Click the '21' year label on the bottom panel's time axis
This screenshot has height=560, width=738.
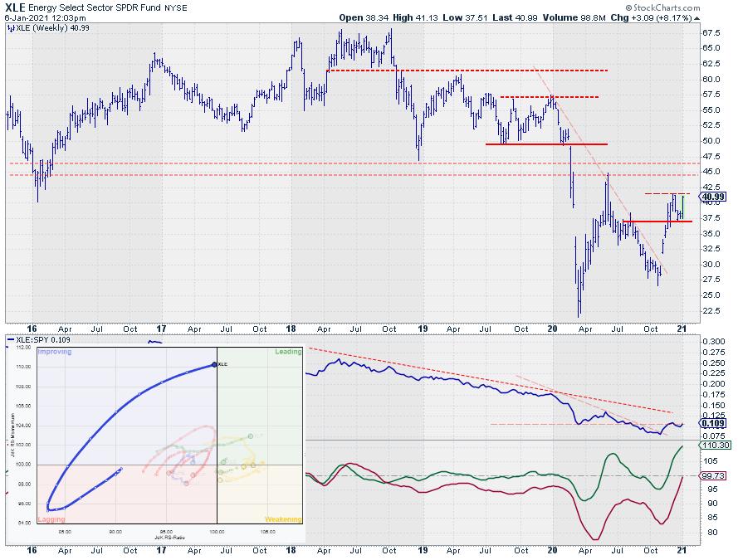(x=681, y=550)
